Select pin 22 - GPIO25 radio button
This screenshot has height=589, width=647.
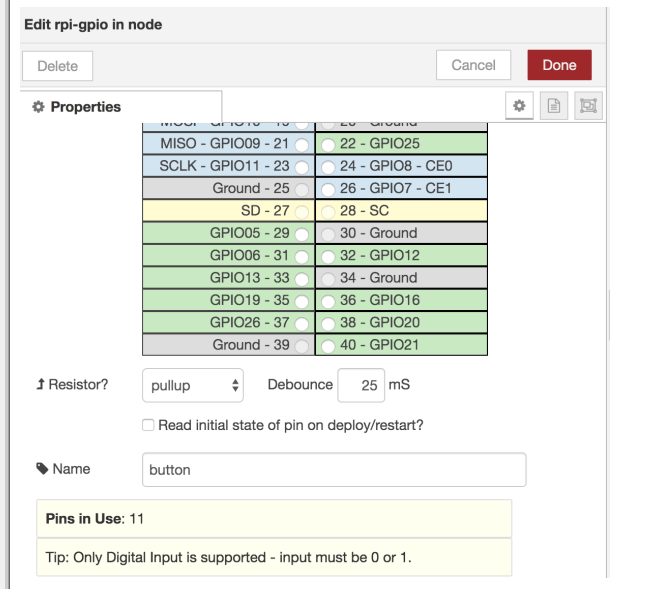(328, 144)
